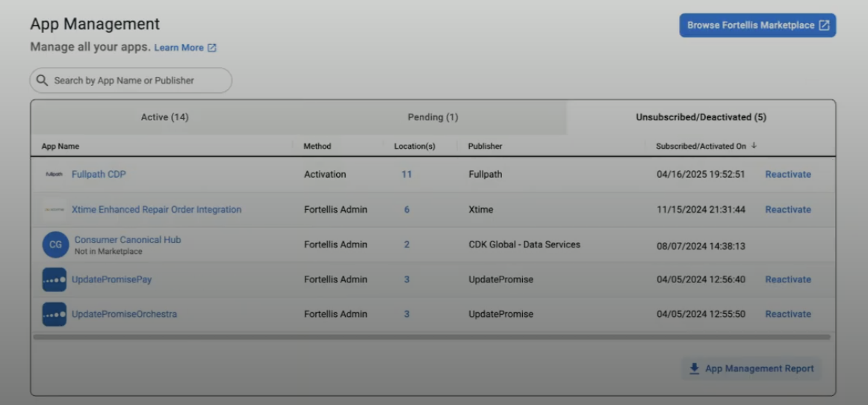Click the UpdatePromiseOrchestra app icon

[x=54, y=315]
